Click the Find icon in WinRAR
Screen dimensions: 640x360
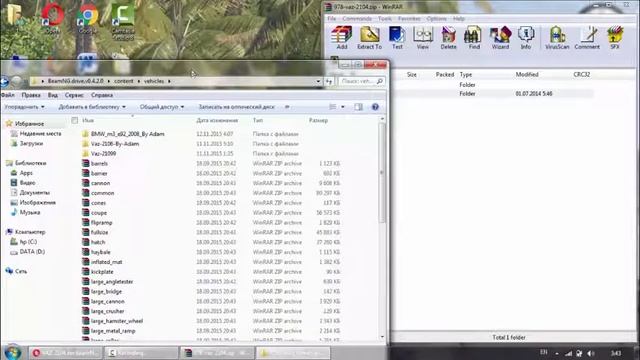pyautogui.click(x=473, y=37)
